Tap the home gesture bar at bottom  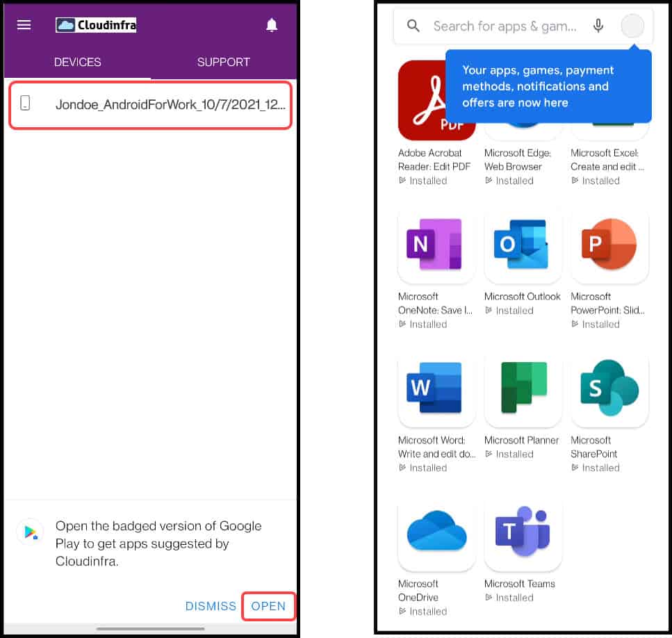coord(150,628)
